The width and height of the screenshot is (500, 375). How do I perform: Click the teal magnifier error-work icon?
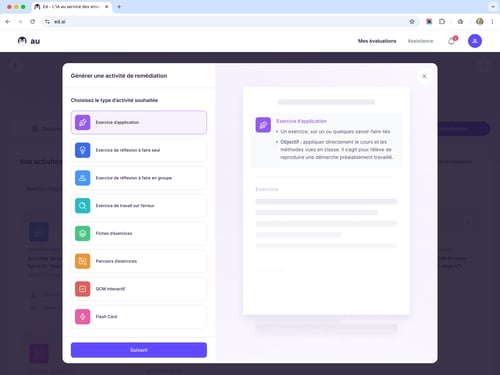[83, 206]
